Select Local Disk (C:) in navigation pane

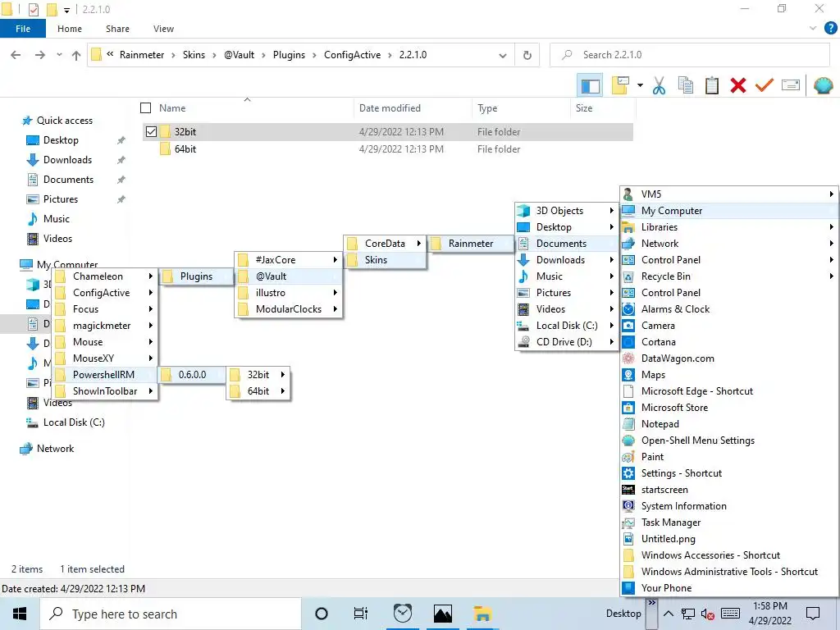tap(74, 422)
